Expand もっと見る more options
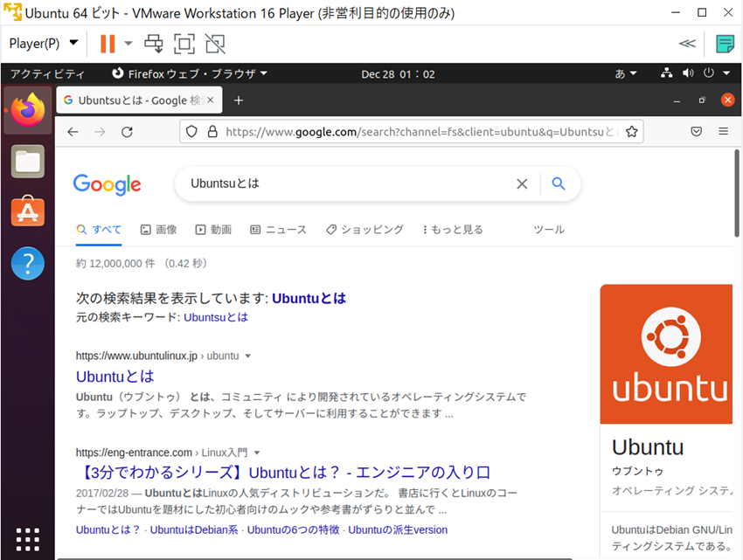This screenshot has width=743, height=560. [x=453, y=230]
